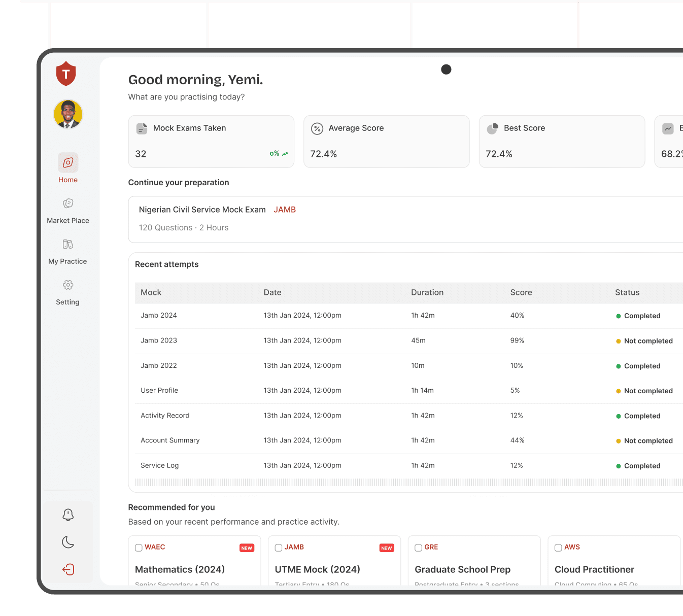Viewport: 683px width, 616px height.
Task: Click the Average Score percent icon
Action: [x=317, y=128]
